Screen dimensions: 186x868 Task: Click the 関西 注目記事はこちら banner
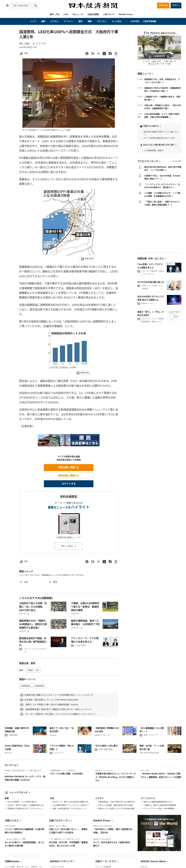coord(69,440)
